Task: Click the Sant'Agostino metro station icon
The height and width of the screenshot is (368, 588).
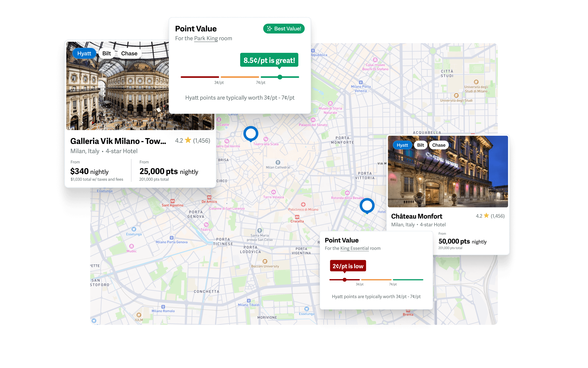Action: coord(172,201)
